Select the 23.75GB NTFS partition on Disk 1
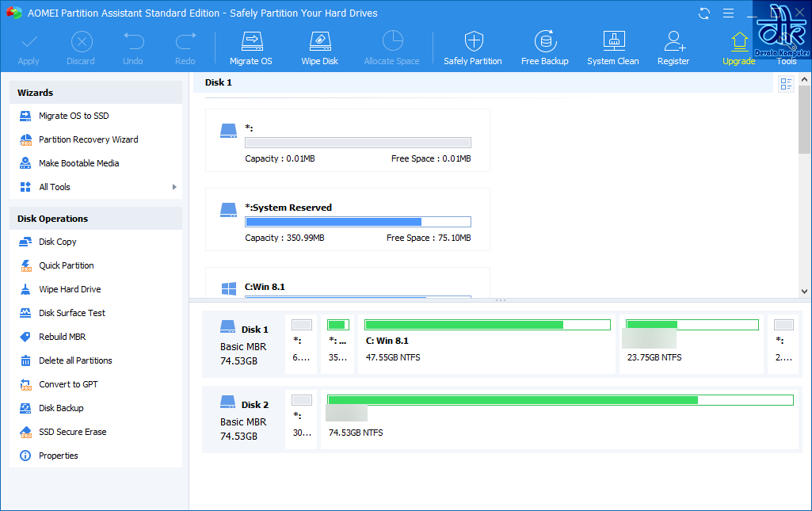This screenshot has height=511, width=812. 692,344
